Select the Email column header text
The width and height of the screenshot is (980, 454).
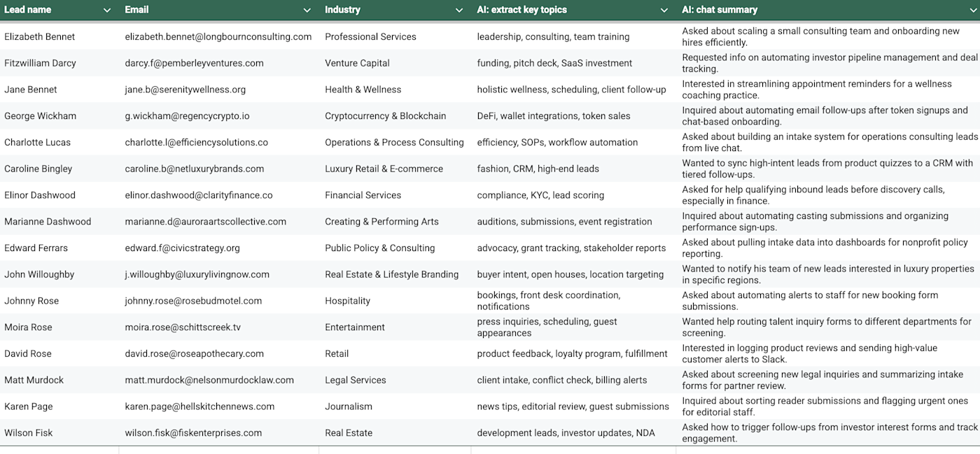click(136, 10)
